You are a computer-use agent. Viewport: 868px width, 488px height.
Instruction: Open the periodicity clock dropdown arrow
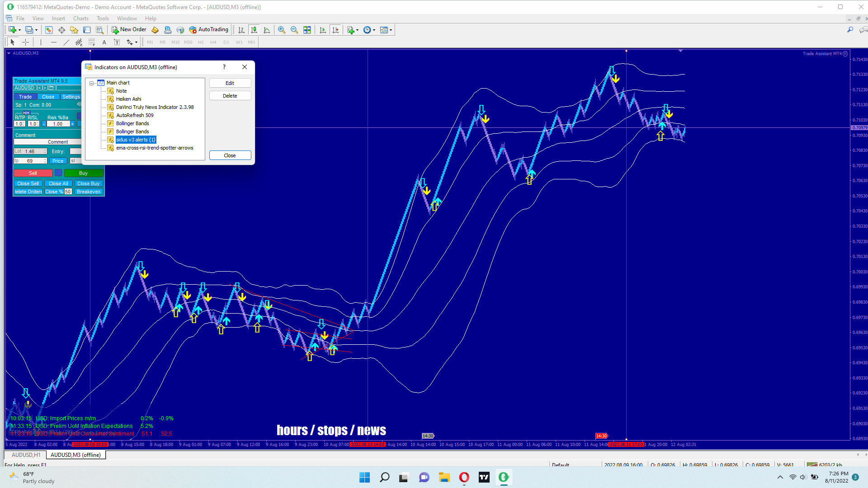coord(374,30)
